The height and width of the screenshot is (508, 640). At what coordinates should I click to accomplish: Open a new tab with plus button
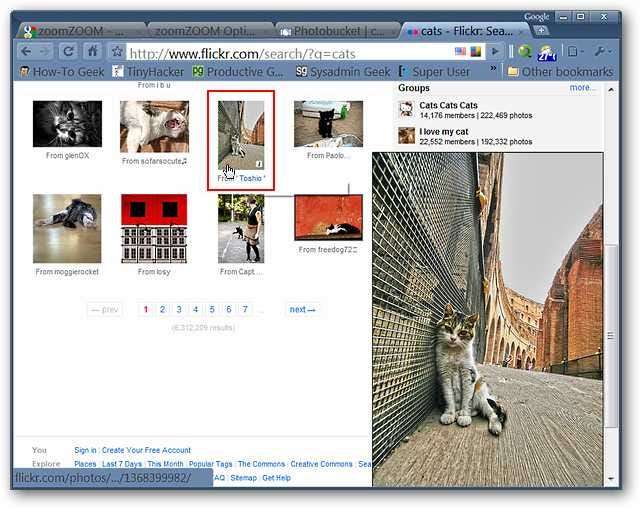point(540,30)
